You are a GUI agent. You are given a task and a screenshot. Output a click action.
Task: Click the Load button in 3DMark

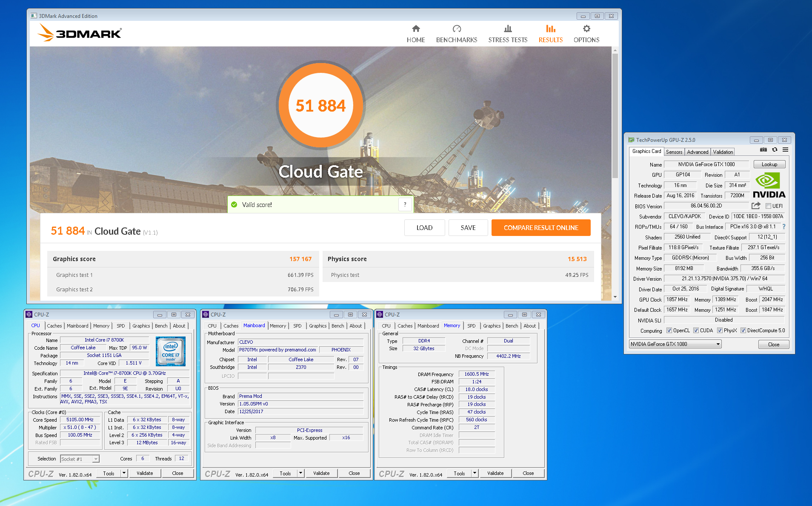point(424,228)
